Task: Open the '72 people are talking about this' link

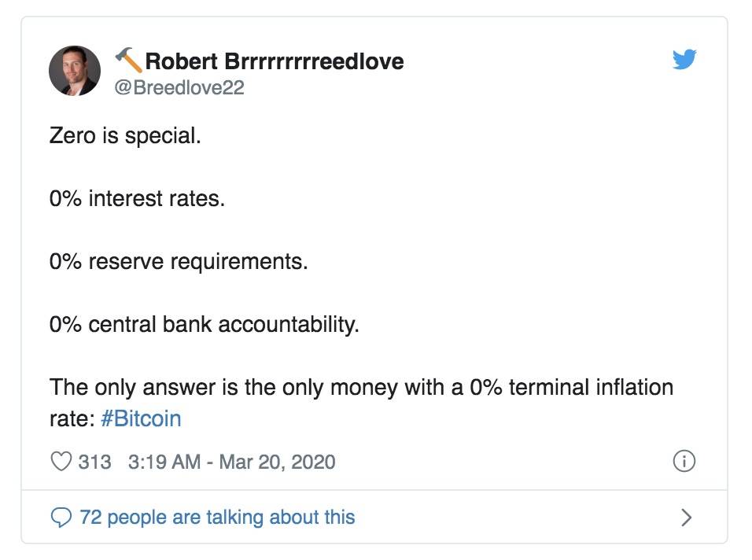Action: (217, 518)
